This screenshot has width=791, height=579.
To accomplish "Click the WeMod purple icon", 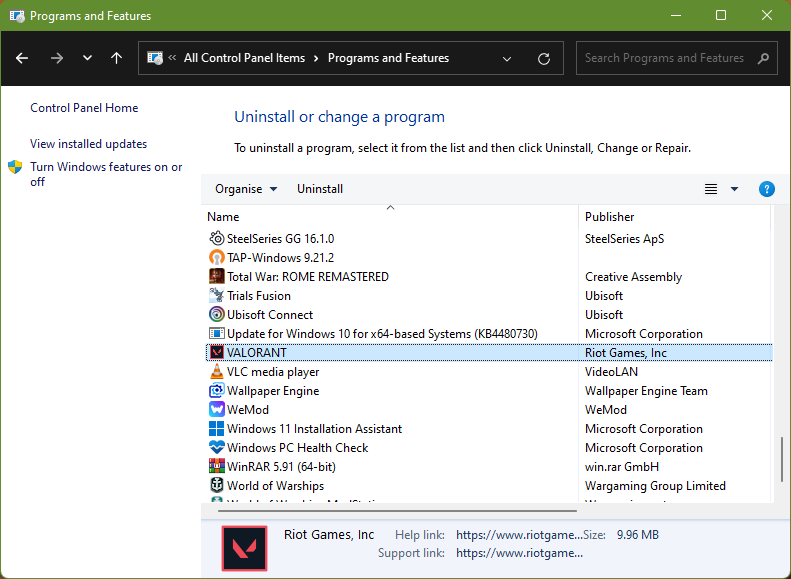I will [216, 409].
